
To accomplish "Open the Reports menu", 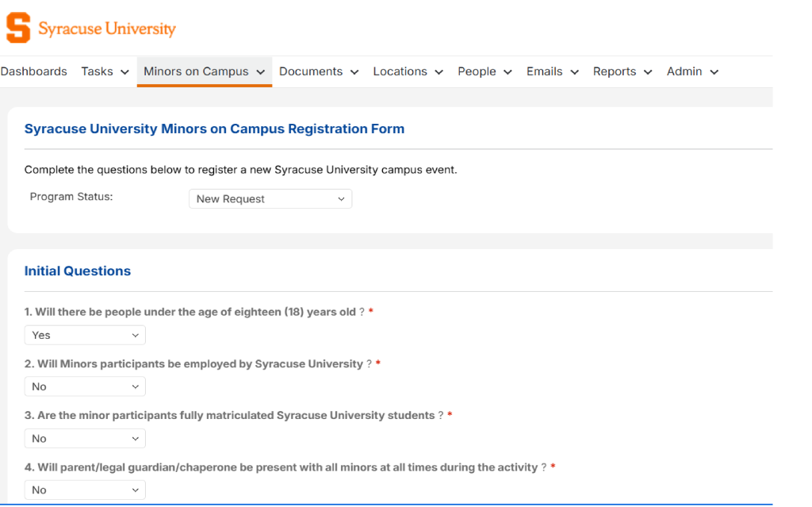I will (615, 71).
